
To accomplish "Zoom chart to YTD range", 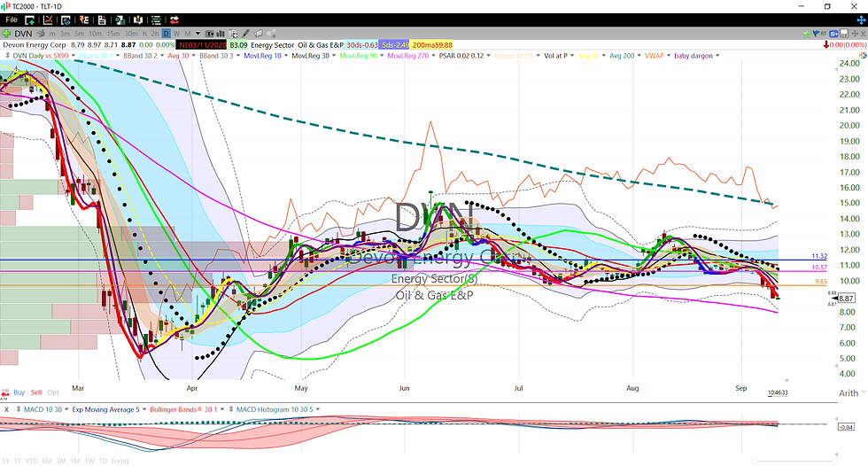I will pyautogui.click(x=32, y=461).
